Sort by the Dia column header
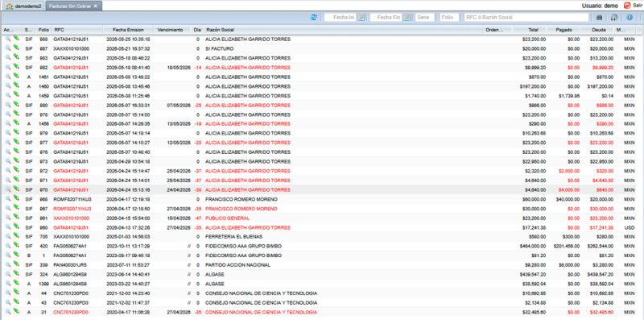Viewport: 644px width, 320px height. click(197, 30)
